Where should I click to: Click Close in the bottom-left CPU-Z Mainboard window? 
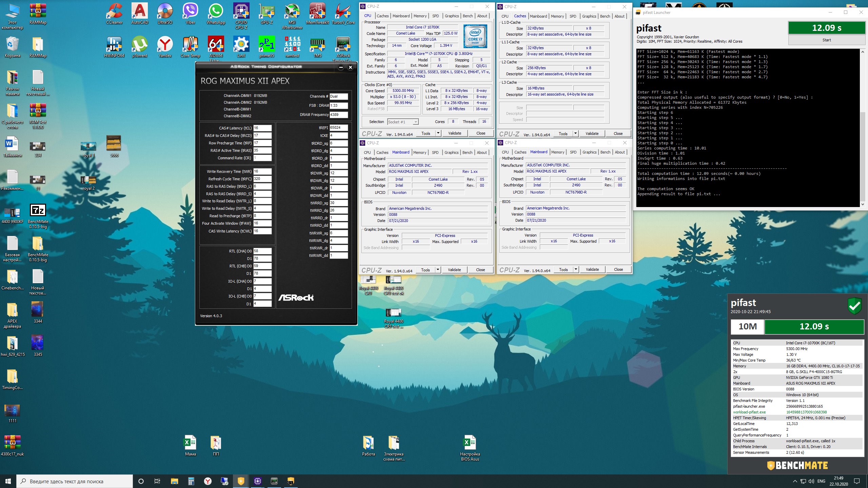click(x=480, y=270)
